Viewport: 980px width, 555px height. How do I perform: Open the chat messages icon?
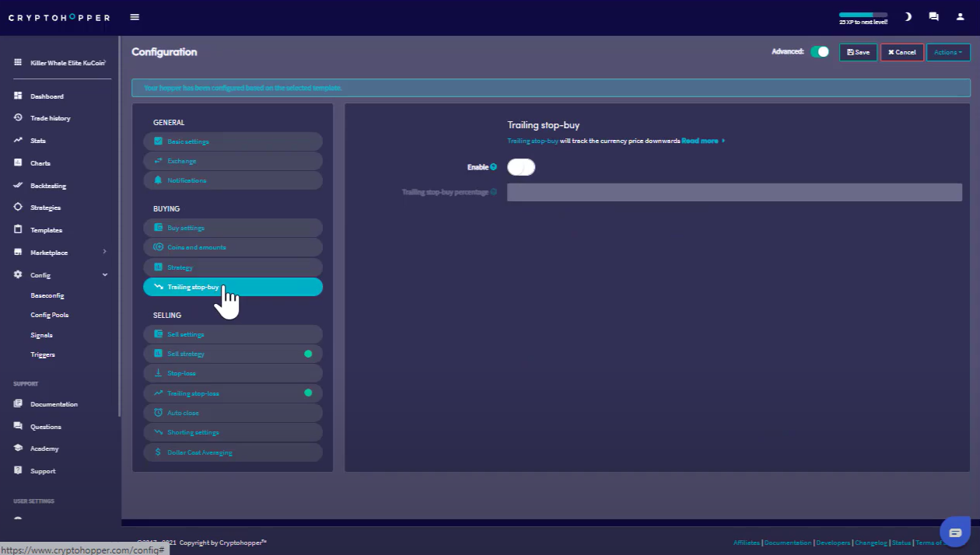[933, 16]
